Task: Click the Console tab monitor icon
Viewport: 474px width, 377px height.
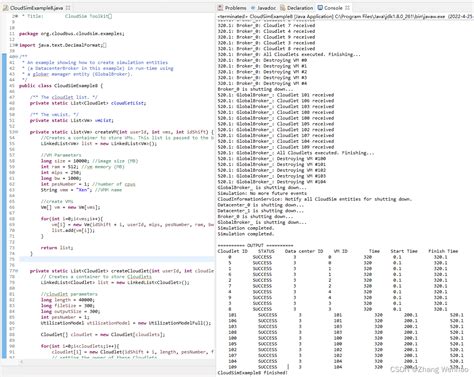Action: (x=320, y=8)
